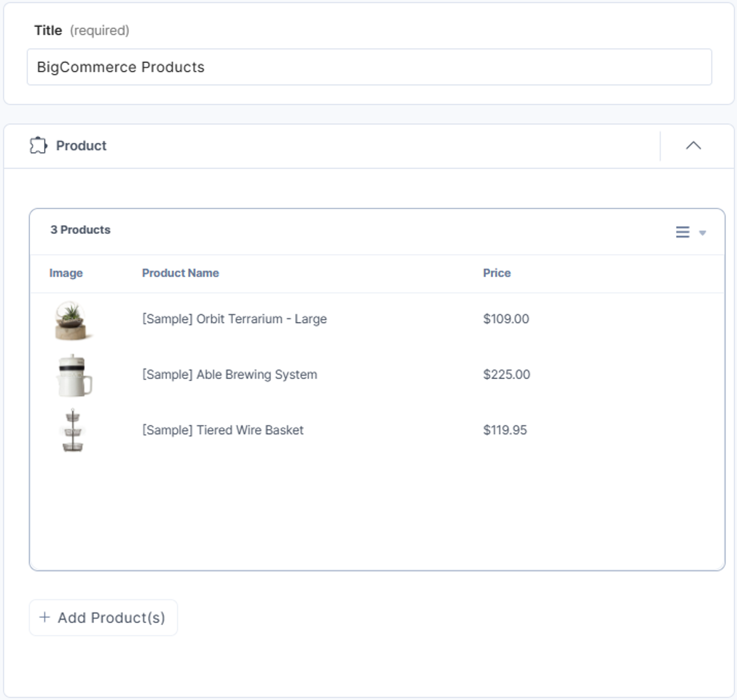This screenshot has width=737, height=700.
Task: Sort by the Product Name column header
Action: pos(181,273)
